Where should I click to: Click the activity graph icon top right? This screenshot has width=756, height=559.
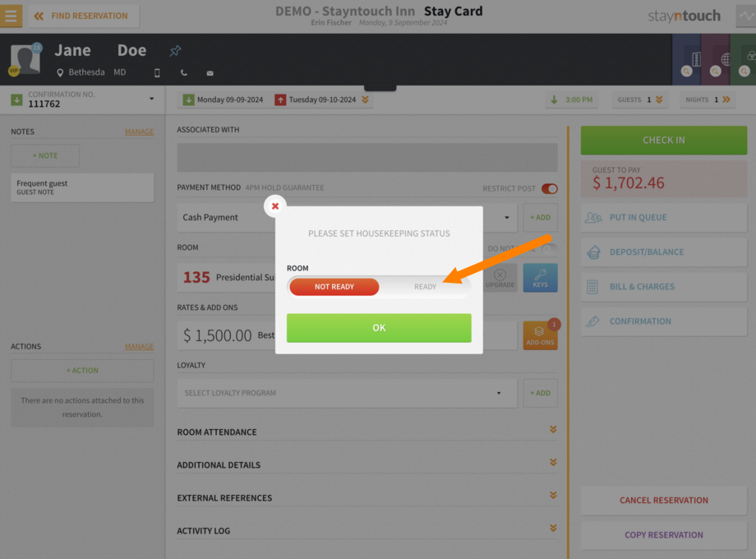(x=746, y=16)
